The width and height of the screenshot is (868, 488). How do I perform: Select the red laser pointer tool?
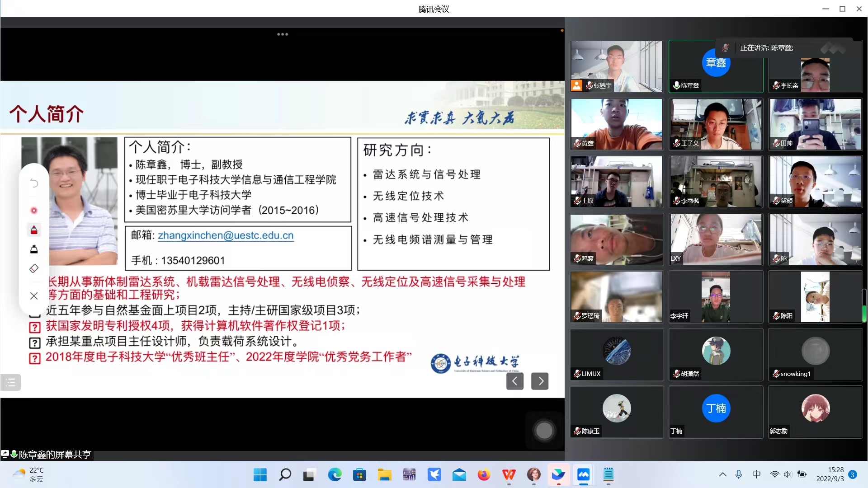34,211
